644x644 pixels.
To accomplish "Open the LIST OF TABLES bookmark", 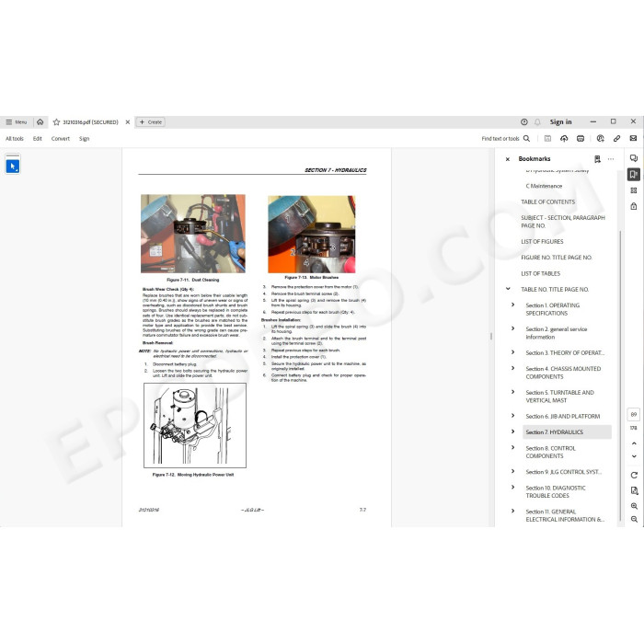I will coord(541,273).
